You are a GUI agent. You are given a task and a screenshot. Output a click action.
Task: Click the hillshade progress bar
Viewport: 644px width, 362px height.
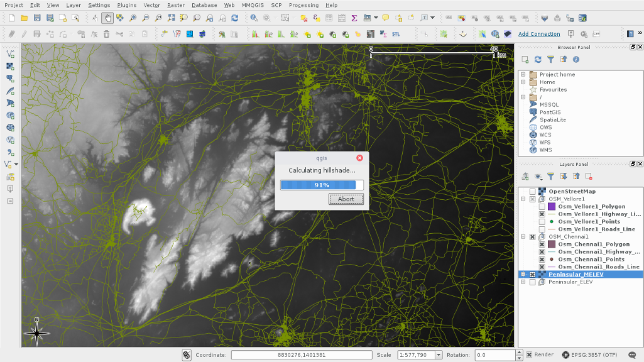click(322, 185)
